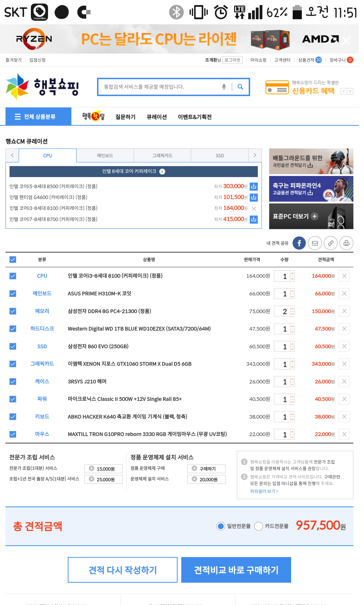Remove i3-8100 from curation list icon
The image size is (364, 605).
click(x=254, y=208)
